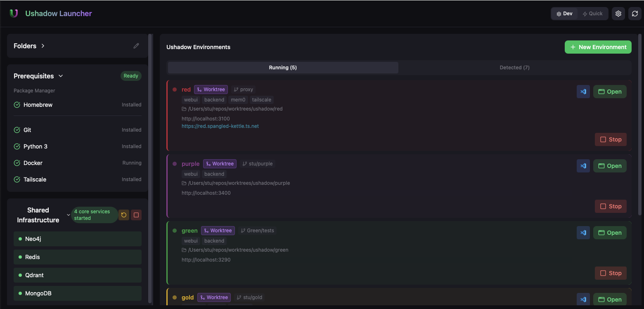Create a New Environment
Image resolution: width=644 pixels, height=309 pixels.
(x=598, y=47)
